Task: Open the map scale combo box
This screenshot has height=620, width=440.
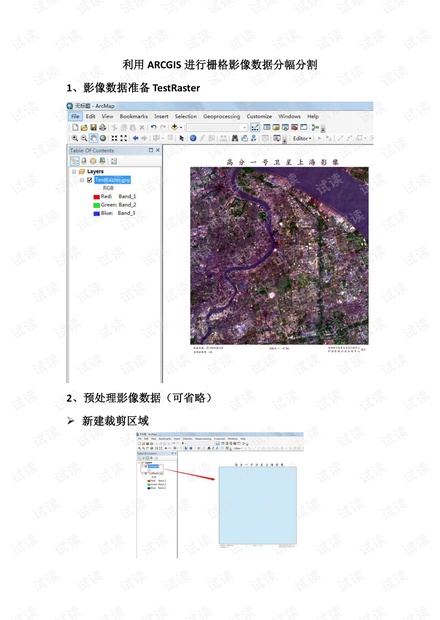Action: click(x=217, y=127)
